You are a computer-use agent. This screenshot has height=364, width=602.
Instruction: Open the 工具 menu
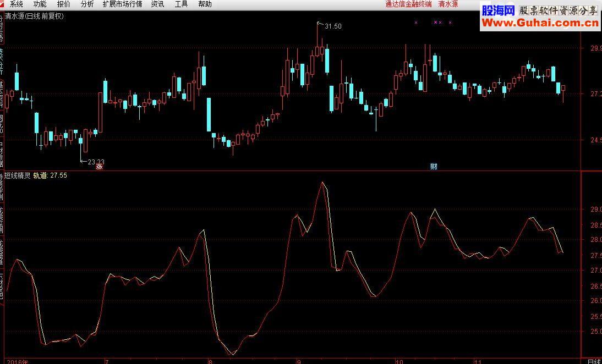[181, 4]
